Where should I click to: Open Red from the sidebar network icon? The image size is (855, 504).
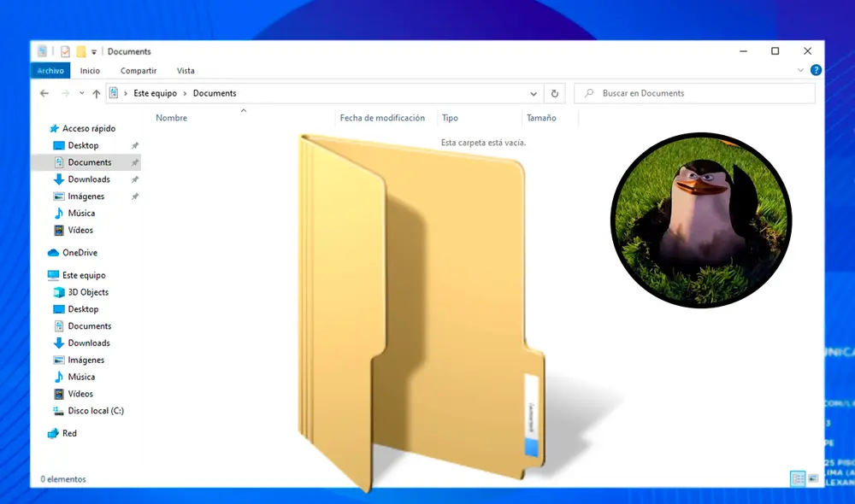pyautogui.click(x=51, y=433)
